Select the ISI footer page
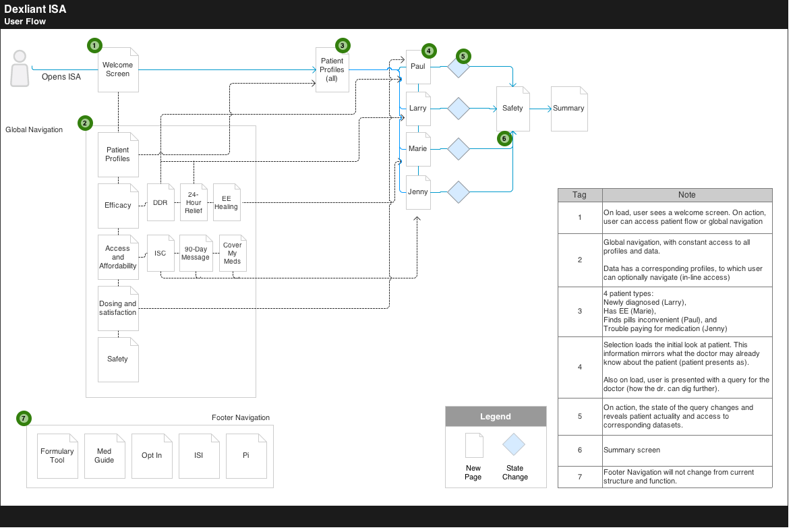The image size is (793, 532). (200, 456)
